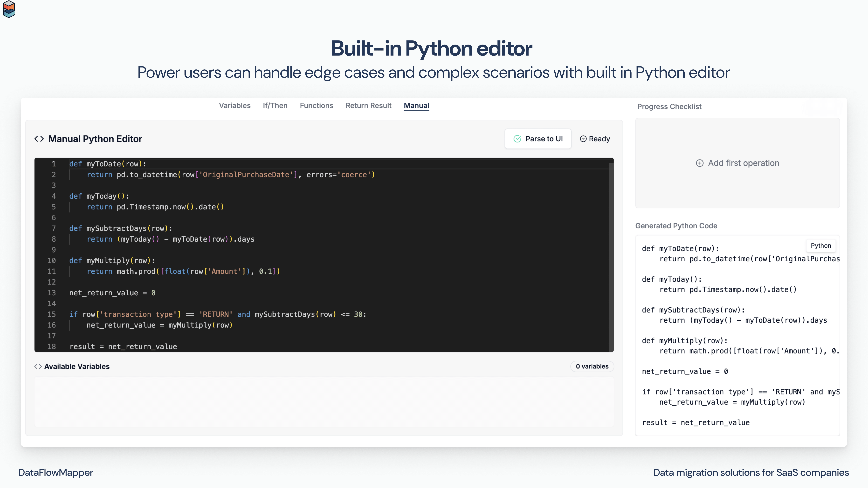This screenshot has height=488, width=868.
Task: Click line number 15 in the editor gutter
Action: click(52, 314)
